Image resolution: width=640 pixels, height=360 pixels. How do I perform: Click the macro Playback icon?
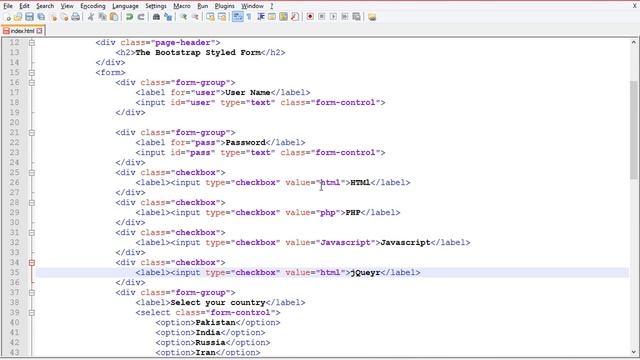pos(333,17)
